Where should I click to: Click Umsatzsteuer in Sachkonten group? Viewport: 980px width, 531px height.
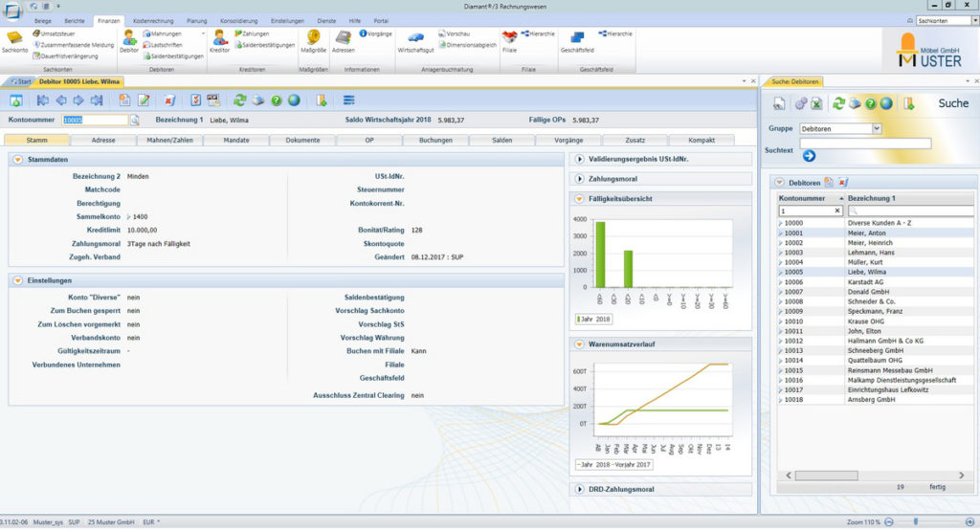coord(54,33)
